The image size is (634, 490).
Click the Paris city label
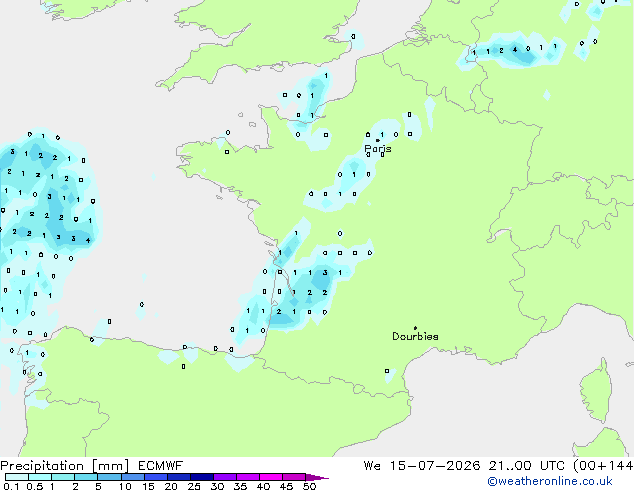pos(378,148)
